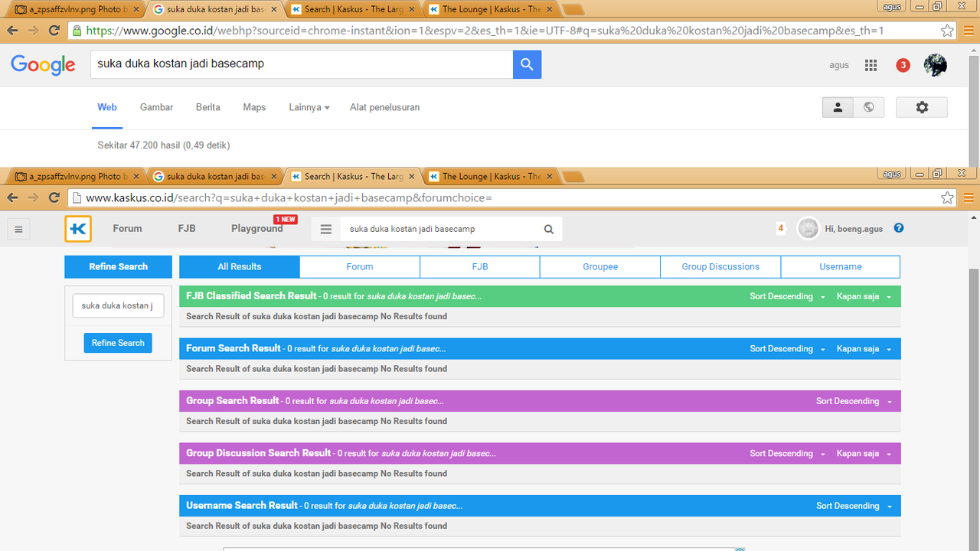Image resolution: width=980 pixels, height=551 pixels.
Task: Open the Kaskus help question mark icon
Action: [899, 228]
